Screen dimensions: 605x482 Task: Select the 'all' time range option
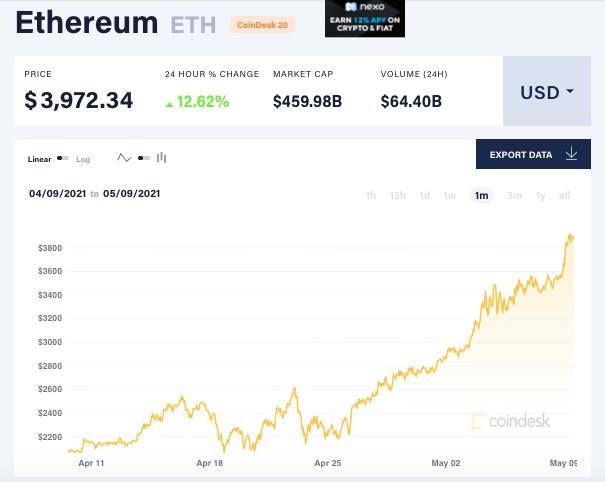pyautogui.click(x=564, y=195)
